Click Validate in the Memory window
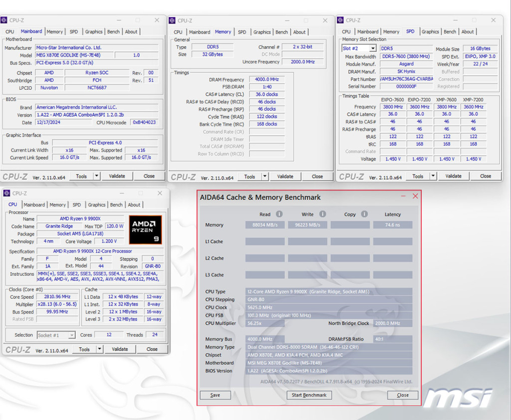Screen dimensions: 511x420 coord(285,176)
